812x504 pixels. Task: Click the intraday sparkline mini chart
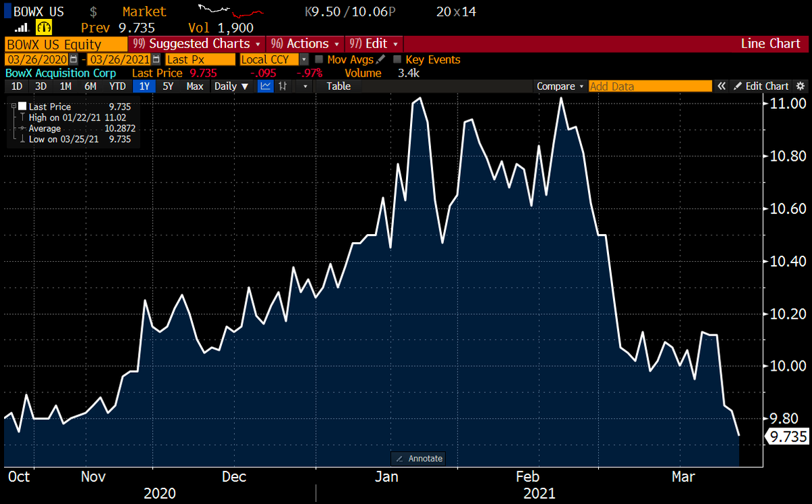click(x=230, y=11)
